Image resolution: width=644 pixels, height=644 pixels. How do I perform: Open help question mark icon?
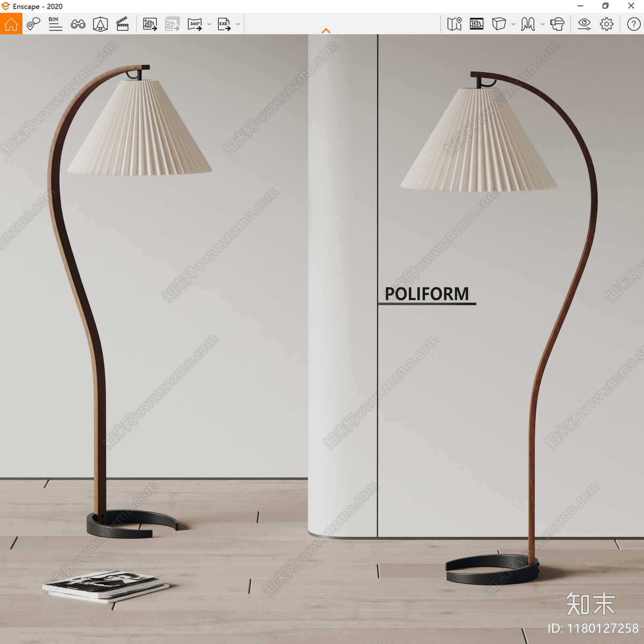tap(634, 24)
